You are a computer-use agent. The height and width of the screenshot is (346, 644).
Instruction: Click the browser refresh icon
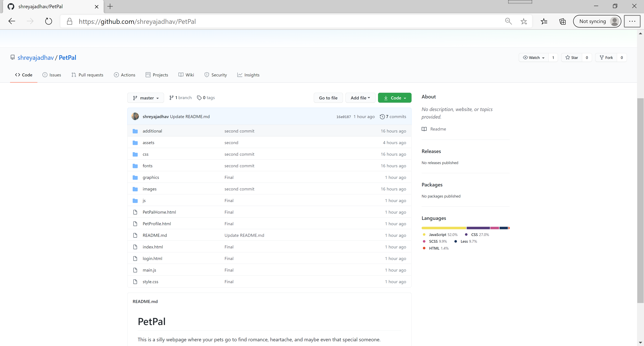click(48, 21)
